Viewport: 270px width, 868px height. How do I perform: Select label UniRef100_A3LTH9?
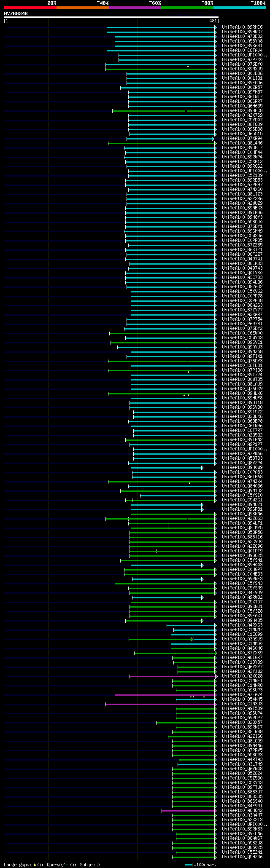(x=242, y=764)
